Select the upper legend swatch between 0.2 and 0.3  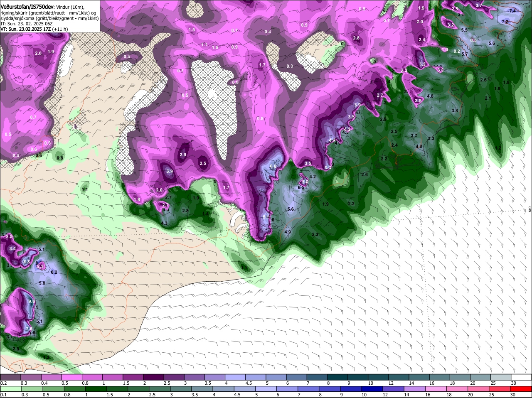click(11, 376)
